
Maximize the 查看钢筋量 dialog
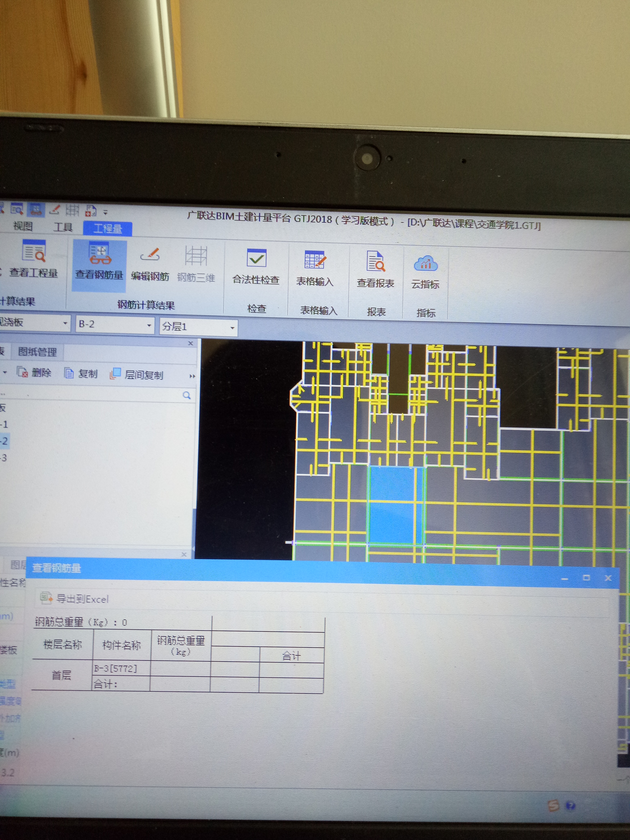586,577
